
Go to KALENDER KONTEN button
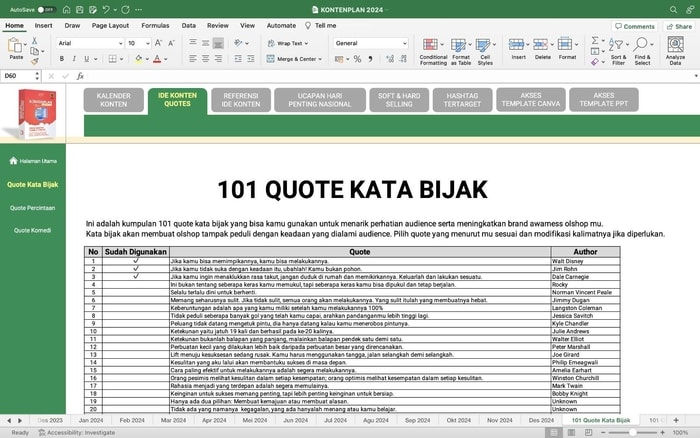pyautogui.click(x=113, y=100)
